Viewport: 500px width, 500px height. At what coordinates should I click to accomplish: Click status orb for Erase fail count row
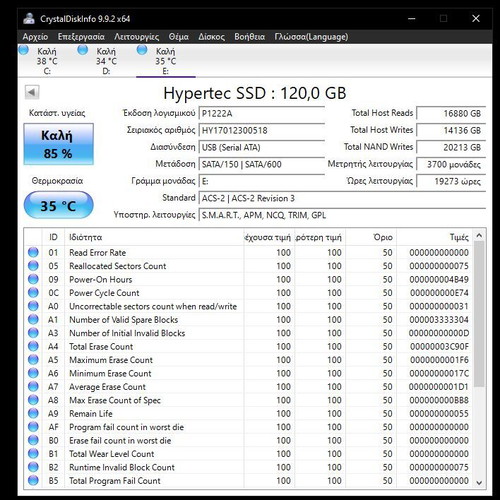[x=33, y=440]
